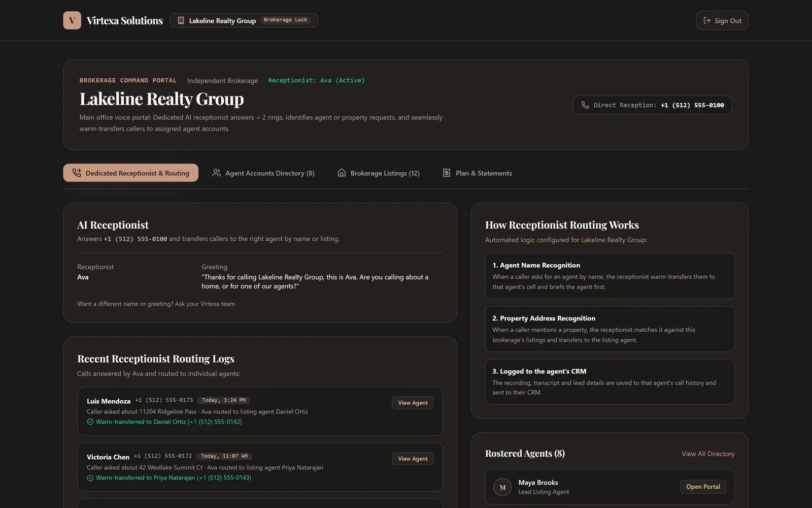This screenshot has height=508, width=812.
Task: Click the Today, 11:07 AM timestamp
Action: (x=224, y=456)
